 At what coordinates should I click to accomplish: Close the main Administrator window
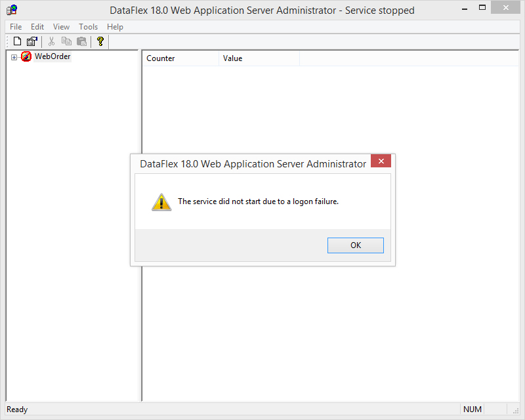[x=505, y=8]
